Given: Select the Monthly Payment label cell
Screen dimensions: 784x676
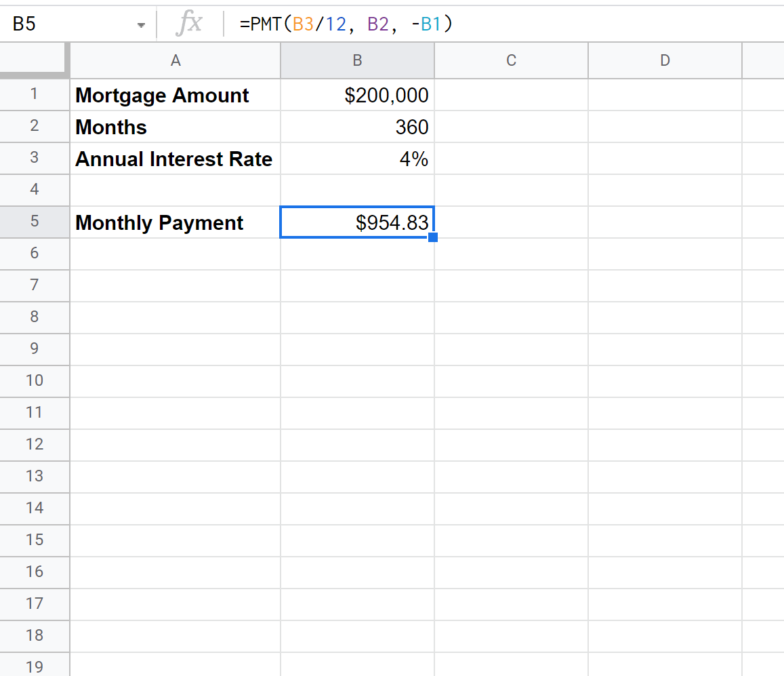Looking at the screenshot, I should (175, 222).
